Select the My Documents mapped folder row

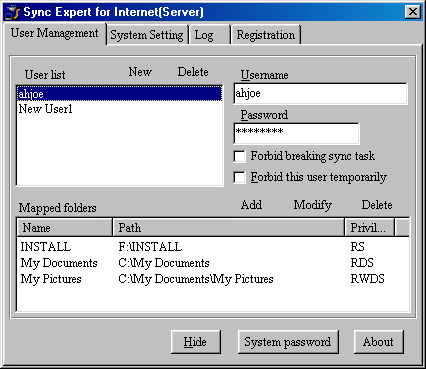[x=213, y=263]
